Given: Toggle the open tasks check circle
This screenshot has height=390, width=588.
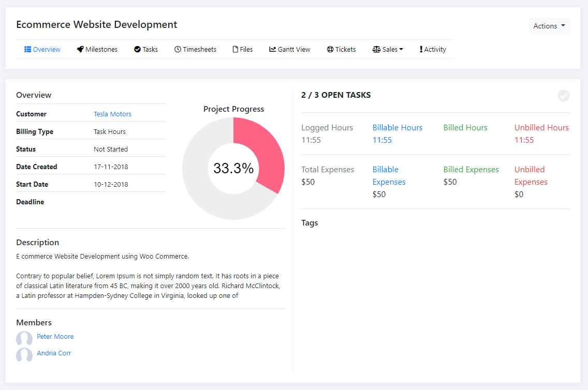Looking at the screenshot, I should [x=564, y=96].
